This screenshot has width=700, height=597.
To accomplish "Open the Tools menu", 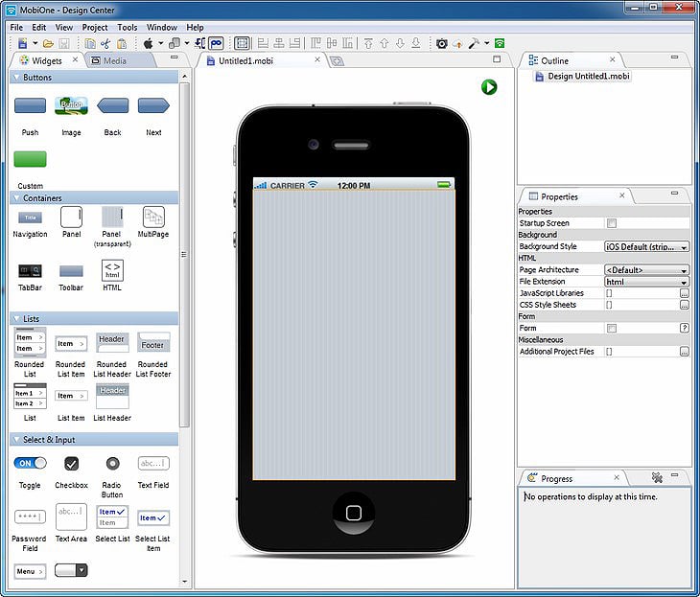I will [x=128, y=27].
